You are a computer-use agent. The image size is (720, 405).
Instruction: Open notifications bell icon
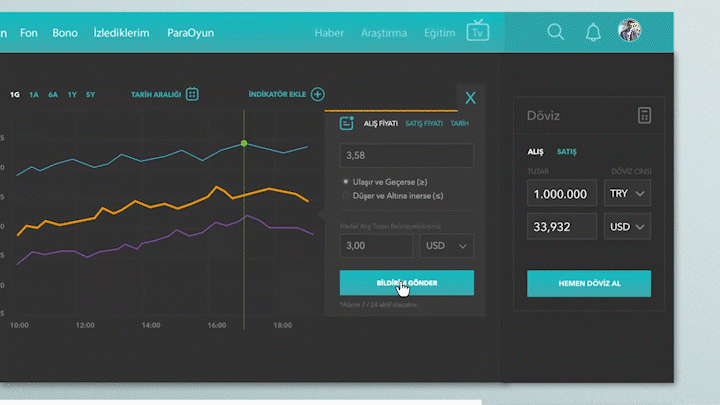click(x=593, y=32)
